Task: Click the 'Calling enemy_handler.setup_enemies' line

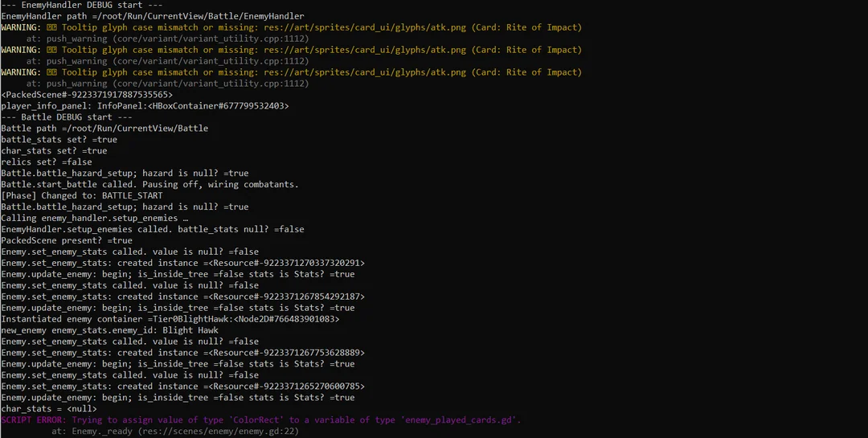Action: click(x=95, y=219)
